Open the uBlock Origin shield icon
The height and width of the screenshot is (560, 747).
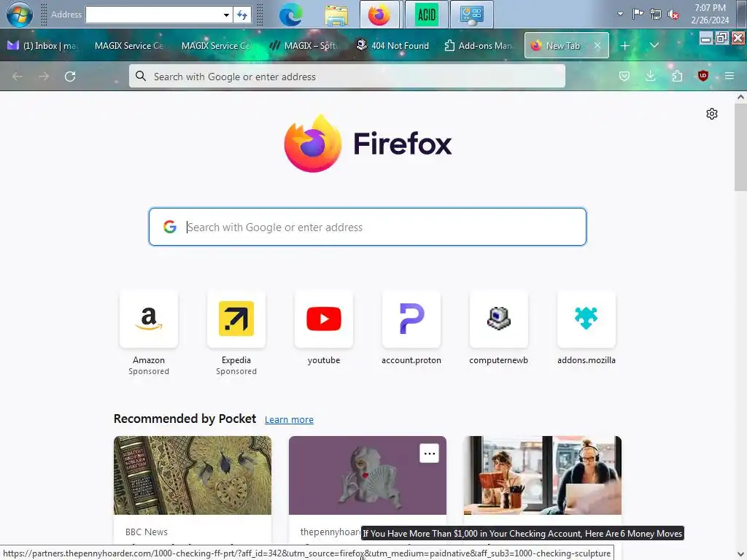pos(703,76)
